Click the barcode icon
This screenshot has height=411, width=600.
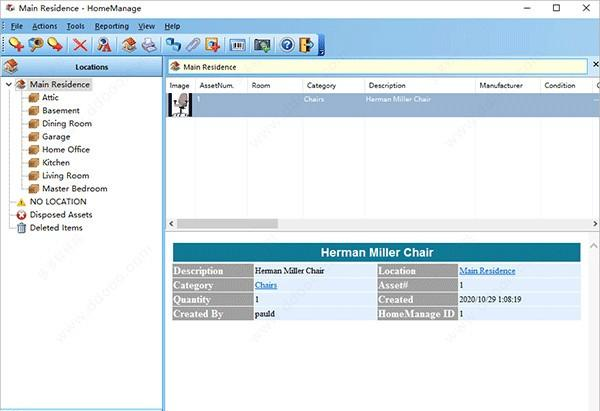point(237,45)
